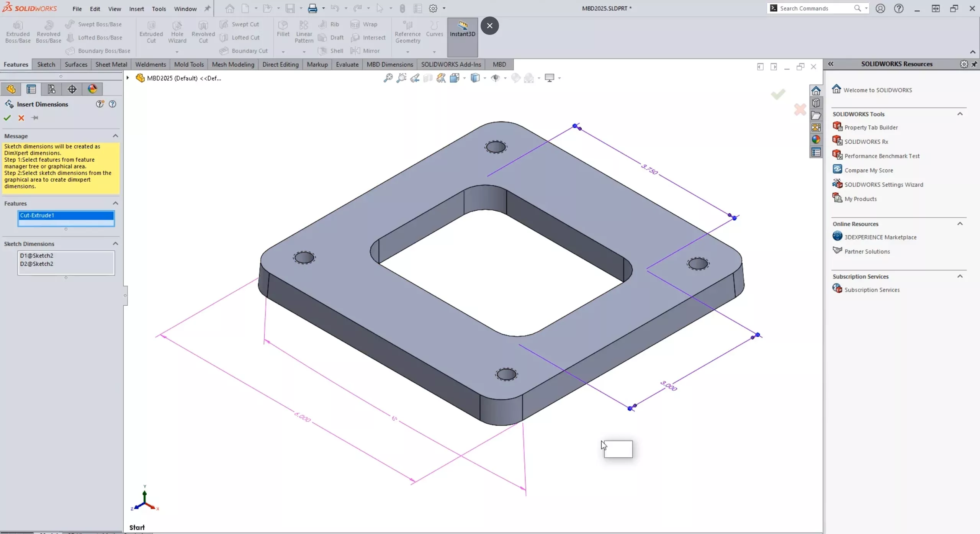Open the Display Style dropdown arrow
The height and width of the screenshot is (534, 980).
pyautogui.click(x=484, y=78)
